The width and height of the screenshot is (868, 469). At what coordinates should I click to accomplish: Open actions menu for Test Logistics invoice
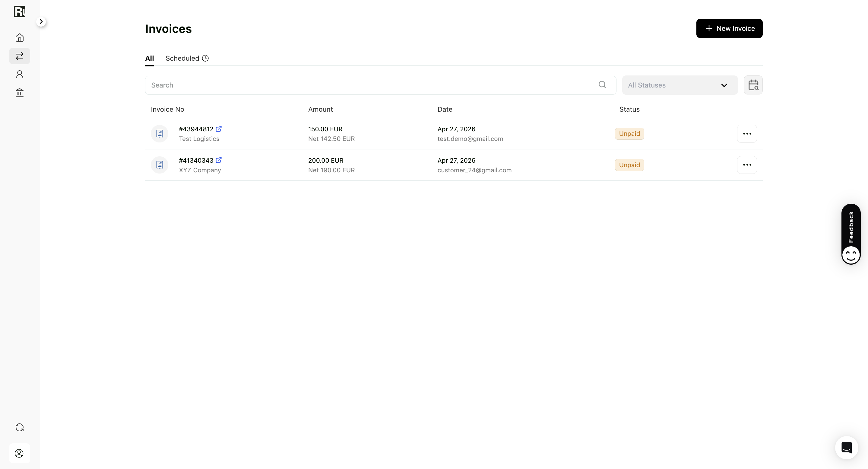747,134
